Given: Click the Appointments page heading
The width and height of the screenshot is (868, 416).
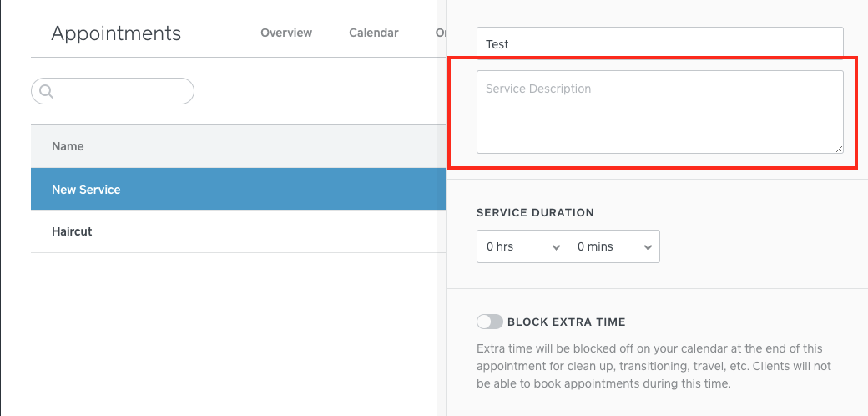Looking at the screenshot, I should coord(116,33).
